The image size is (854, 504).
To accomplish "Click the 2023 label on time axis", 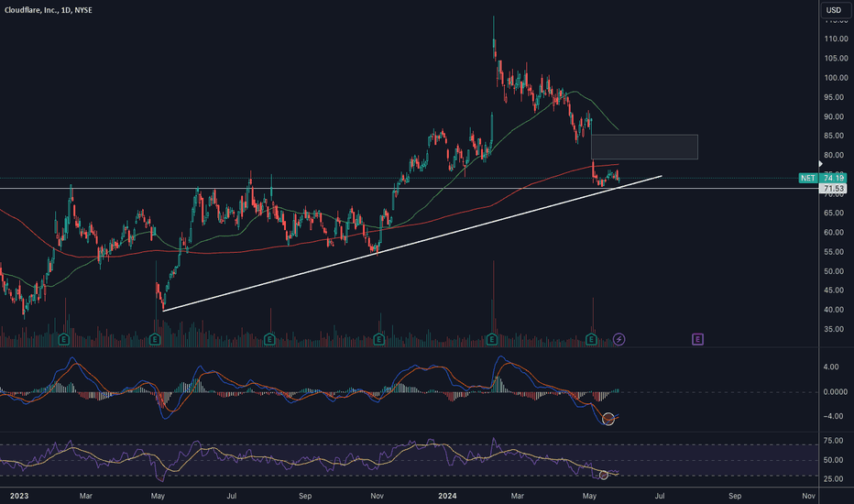I will click(19, 496).
